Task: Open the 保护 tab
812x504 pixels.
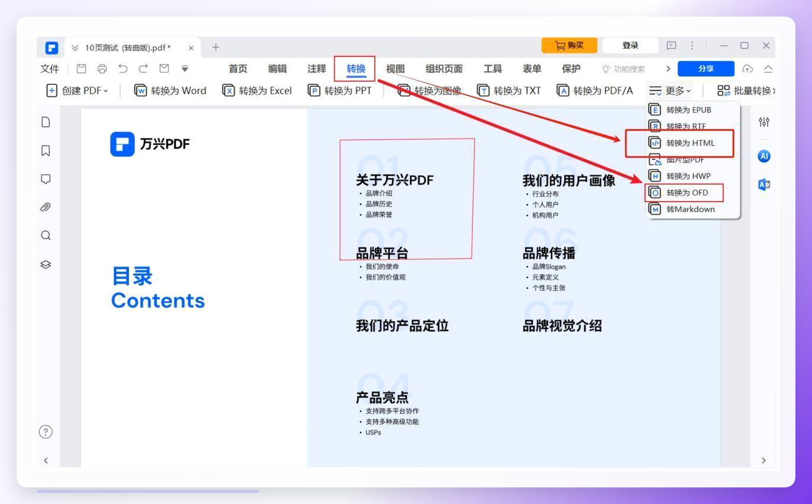Action: click(571, 69)
